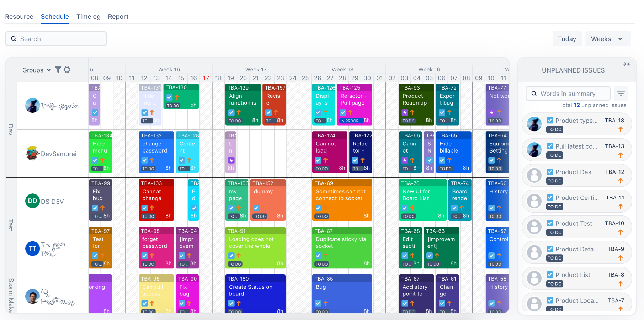Expand the Groups dropdown

pyautogui.click(x=48, y=70)
